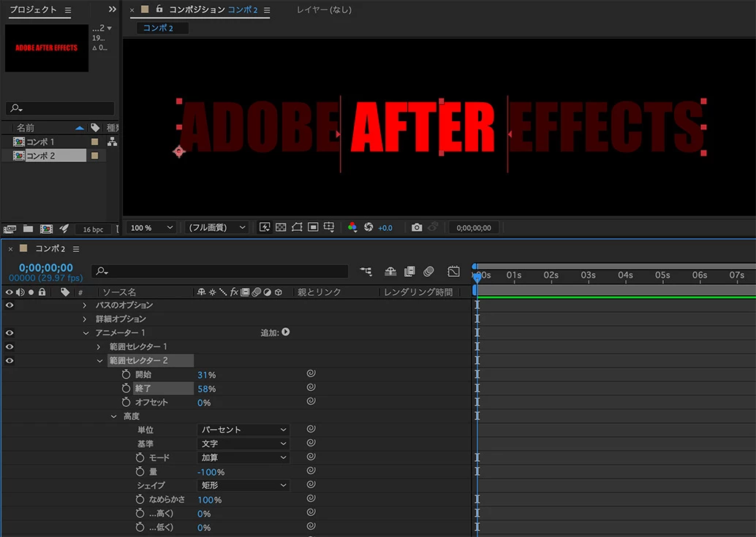Select the コンポジション コンポ 2 tab
The width and height of the screenshot is (756, 537).
213,9
